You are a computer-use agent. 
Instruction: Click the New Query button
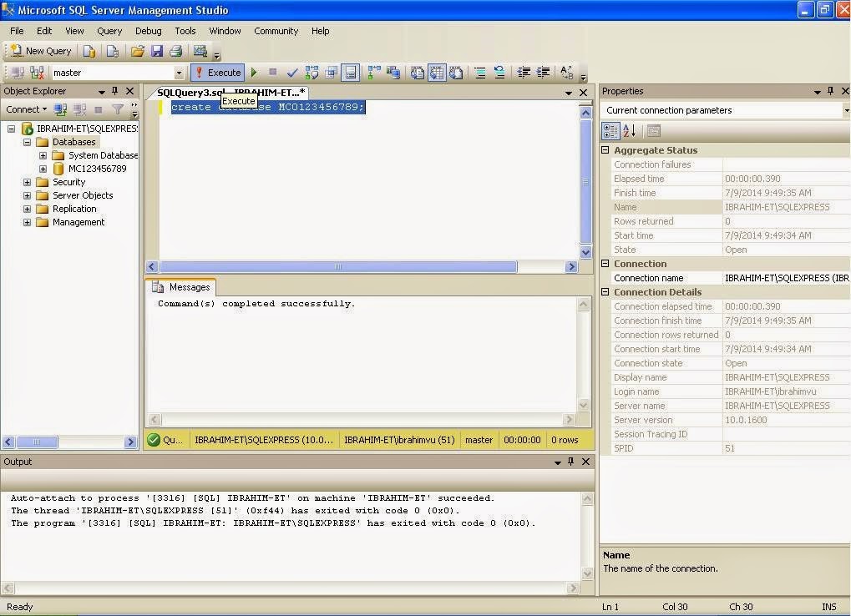pyautogui.click(x=41, y=51)
